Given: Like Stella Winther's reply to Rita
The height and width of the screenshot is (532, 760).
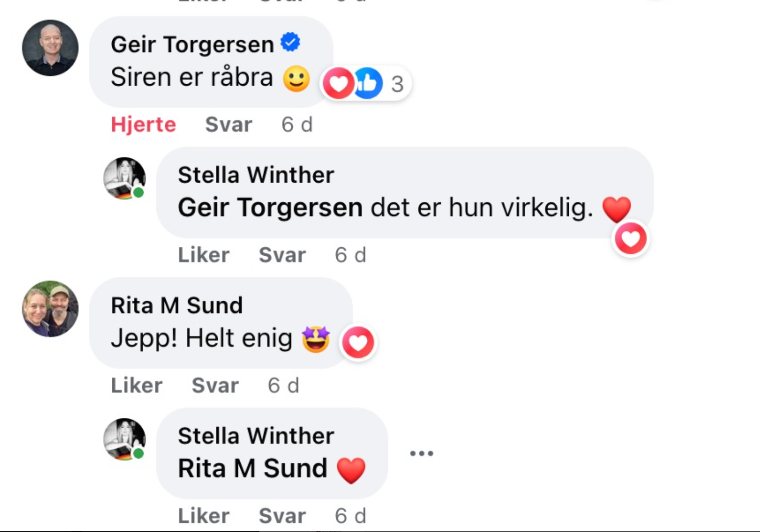Looking at the screenshot, I should tap(203, 516).
